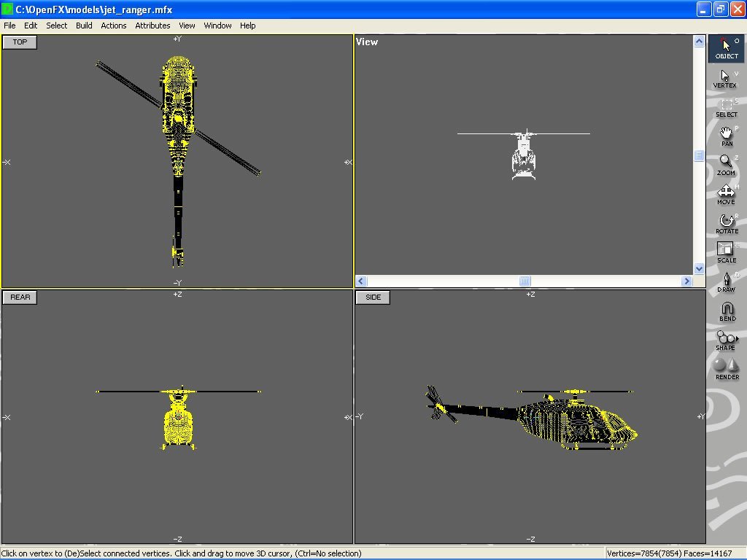Open the Help menu
Viewport: 747px width, 560px height.
coord(247,26)
